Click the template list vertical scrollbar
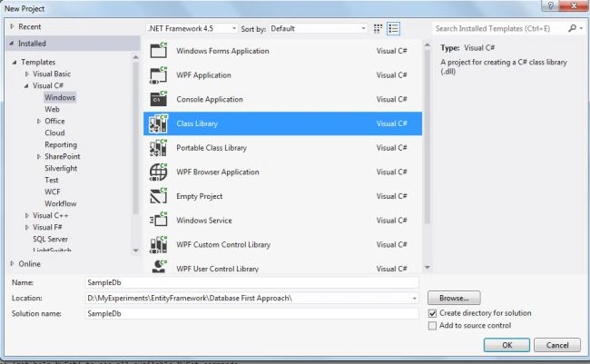The width and height of the screenshot is (590, 364). (x=428, y=137)
